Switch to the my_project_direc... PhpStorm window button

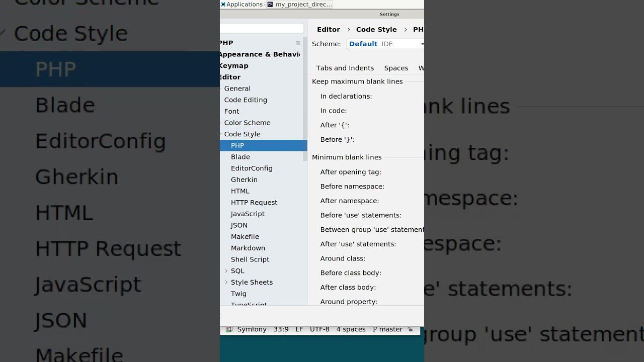point(299,4)
